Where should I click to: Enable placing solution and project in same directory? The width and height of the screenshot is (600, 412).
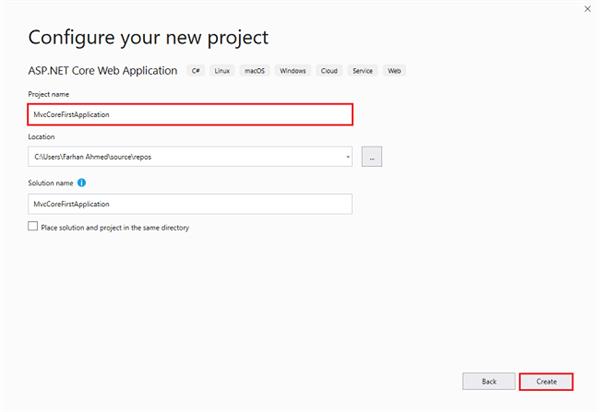(33, 227)
